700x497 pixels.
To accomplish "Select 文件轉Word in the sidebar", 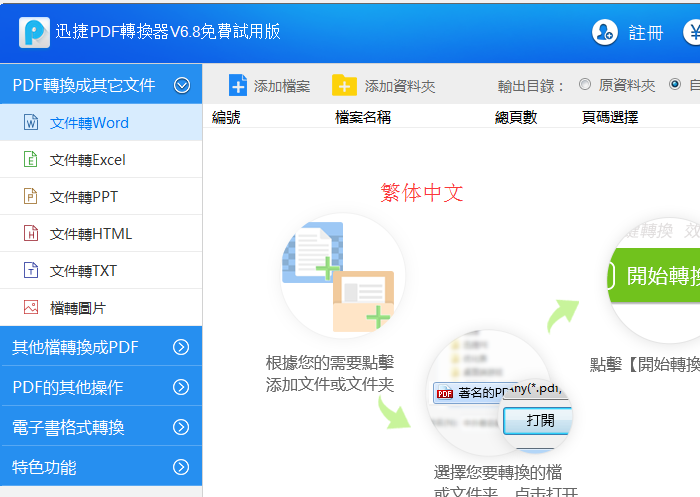I will click(101, 122).
